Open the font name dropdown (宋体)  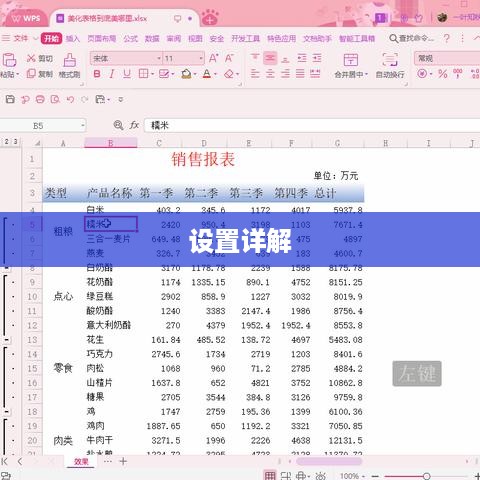(159, 59)
